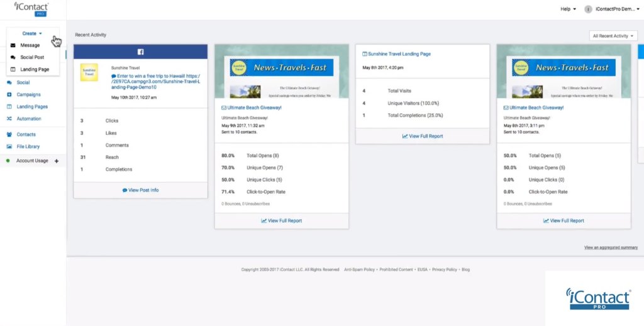Click chart icon on the May 8th message's View Full Report
This screenshot has width=644, height=326.
tap(546, 220)
